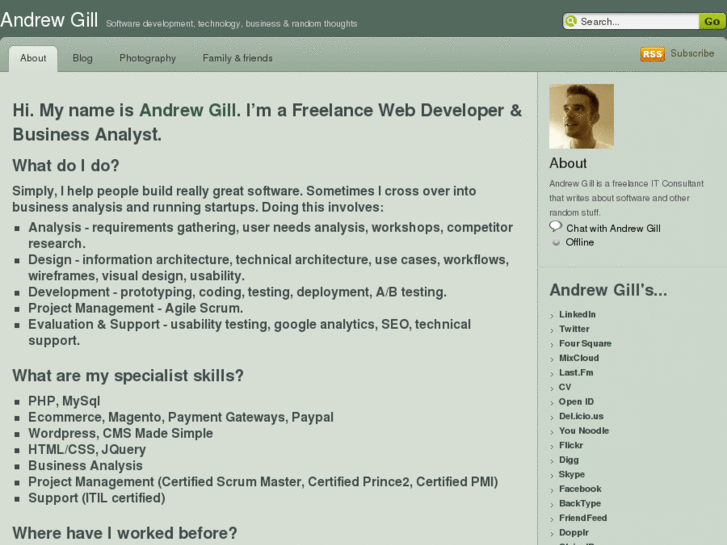Viewport: 727px width, 545px height.
Task: Open the LinkedIn profile link
Action: [x=577, y=314]
